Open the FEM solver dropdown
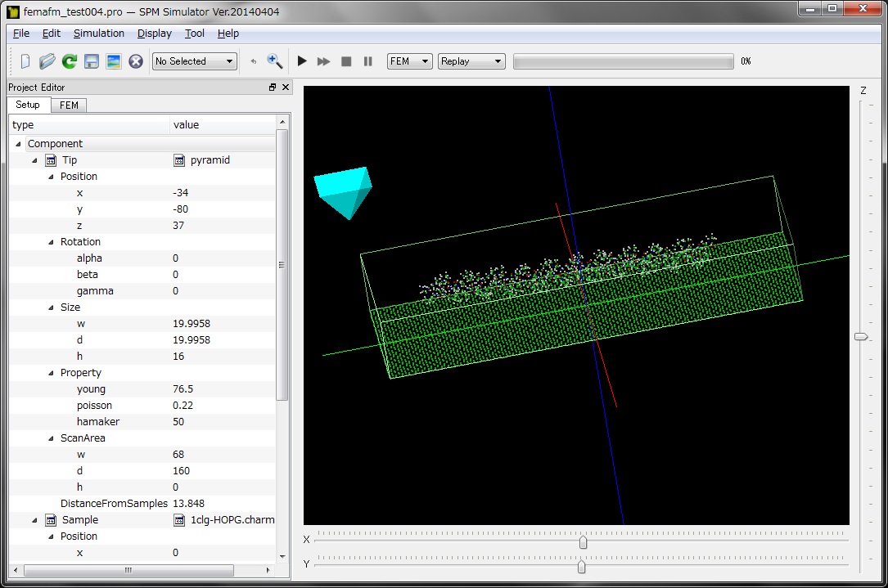888x588 pixels. coord(409,61)
